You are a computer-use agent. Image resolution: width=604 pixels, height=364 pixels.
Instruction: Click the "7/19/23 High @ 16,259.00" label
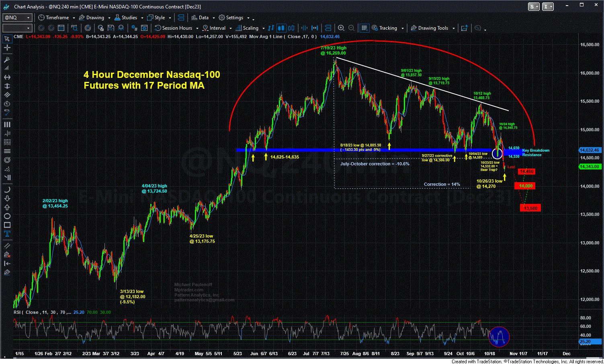coord(333,51)
